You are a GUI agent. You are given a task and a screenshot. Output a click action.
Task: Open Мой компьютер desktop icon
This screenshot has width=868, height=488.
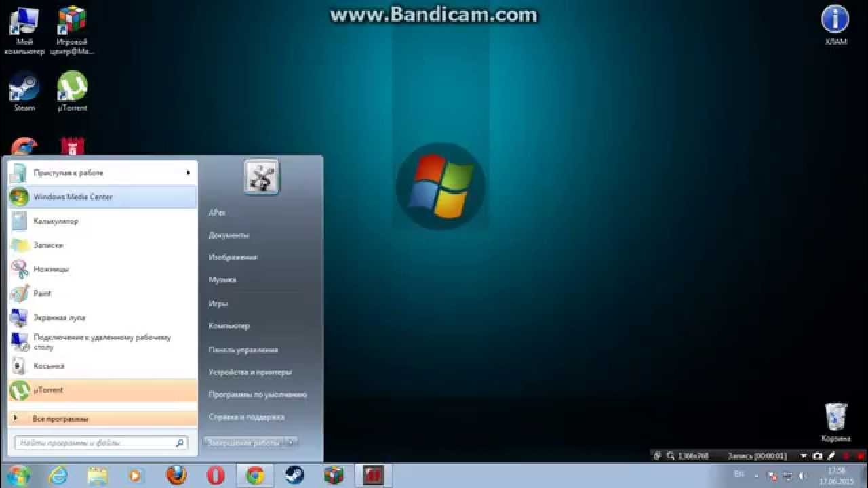click(24, 30)
